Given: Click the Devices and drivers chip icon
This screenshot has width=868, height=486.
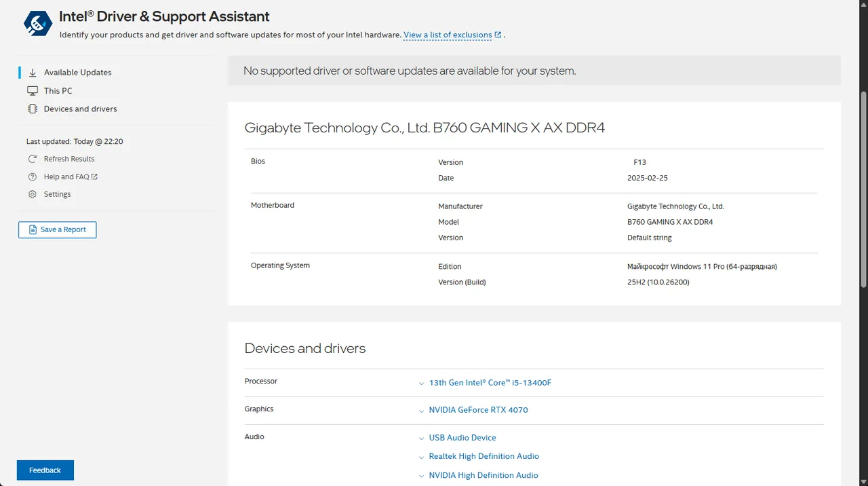Looking at the screenshot, I should point(33,109).
